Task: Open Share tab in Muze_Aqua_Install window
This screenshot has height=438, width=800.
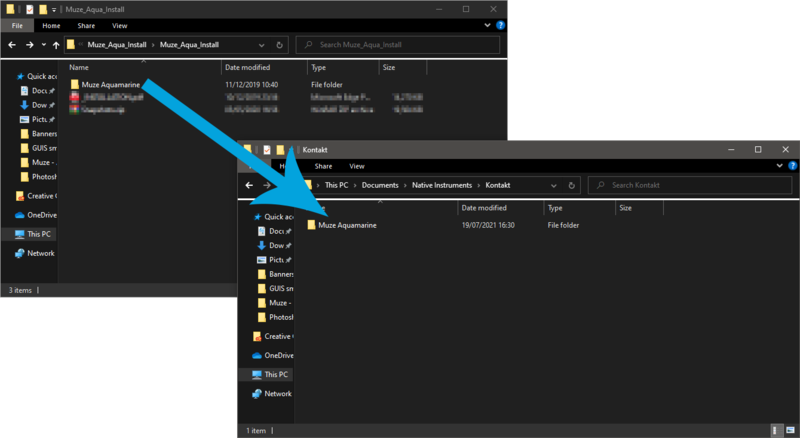Action: click(x=86, y=26)
